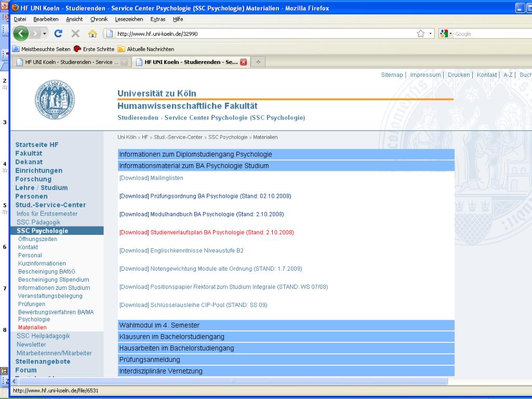Download Schlüsselausleihe CIP-Pool document
Image resolution: width=532 pixels, height=399 pixels.
(x=193, y=305)
